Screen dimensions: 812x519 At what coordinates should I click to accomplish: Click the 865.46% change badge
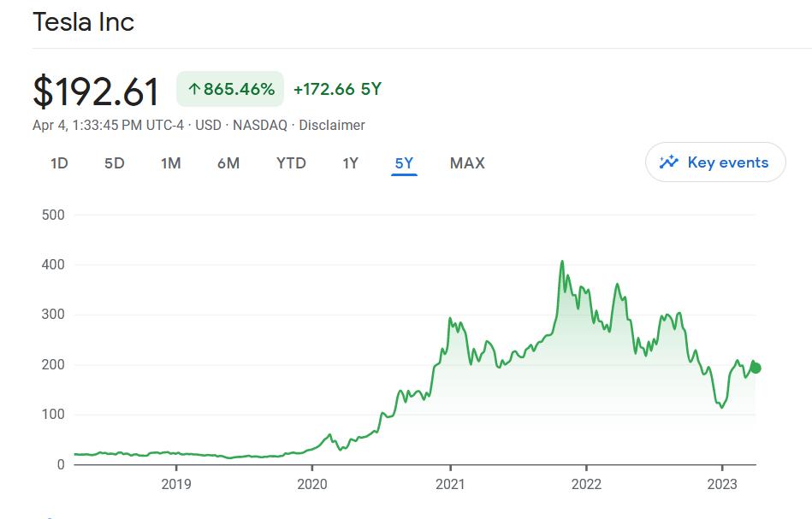coord(230,89)
